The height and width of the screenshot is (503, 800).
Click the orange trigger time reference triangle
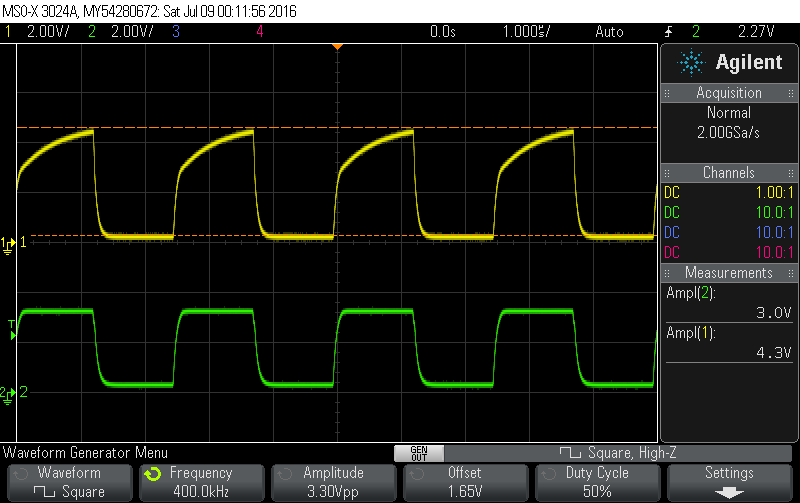click(x=337, y=47)
